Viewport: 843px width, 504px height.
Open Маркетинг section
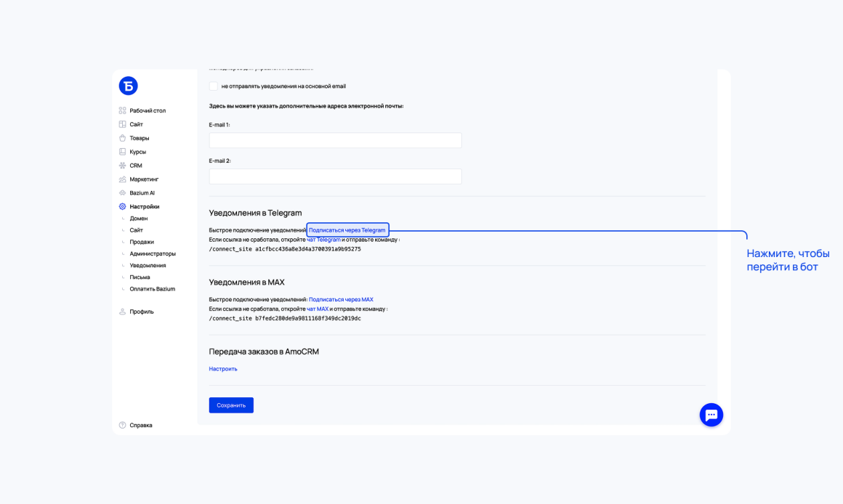click(144, 179)
